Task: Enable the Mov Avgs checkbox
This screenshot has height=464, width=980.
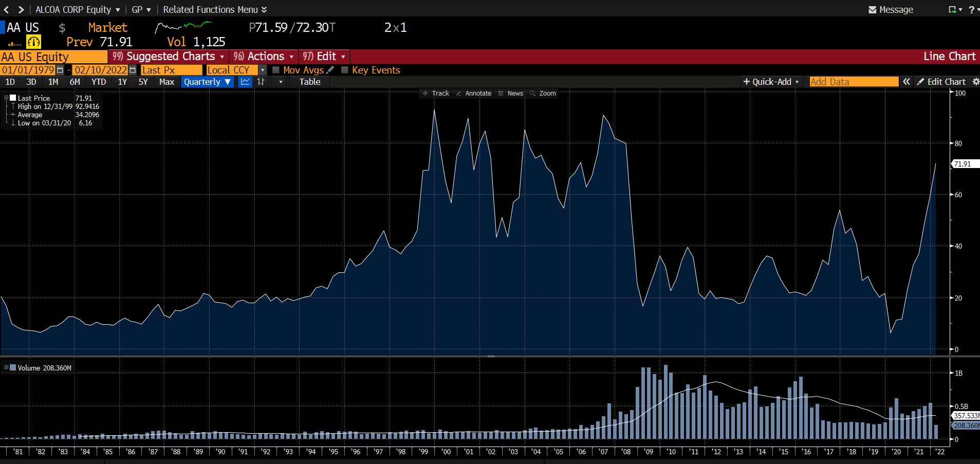Action: tap(276, 70)
